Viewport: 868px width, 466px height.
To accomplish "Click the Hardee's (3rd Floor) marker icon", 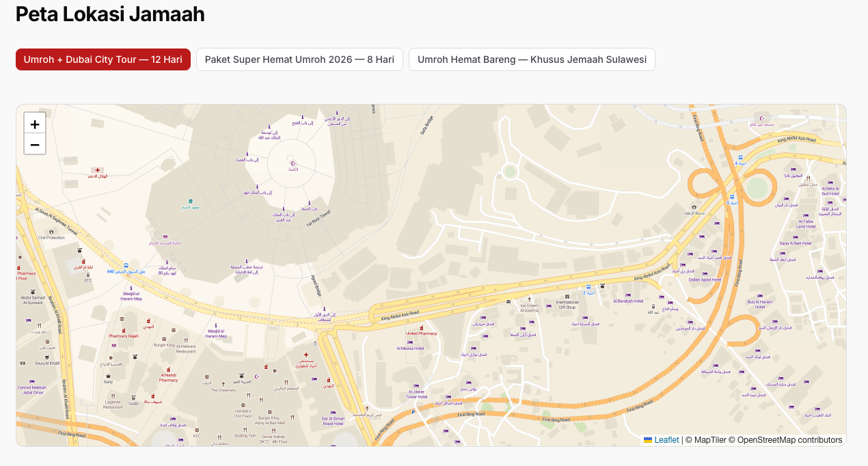I will tap(243, 404).
